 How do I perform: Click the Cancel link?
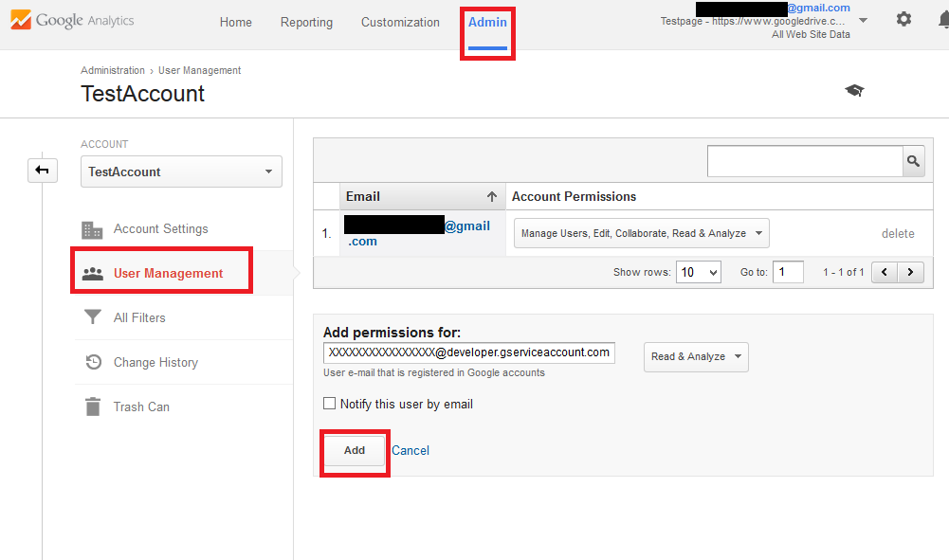(x=411, y=451)
